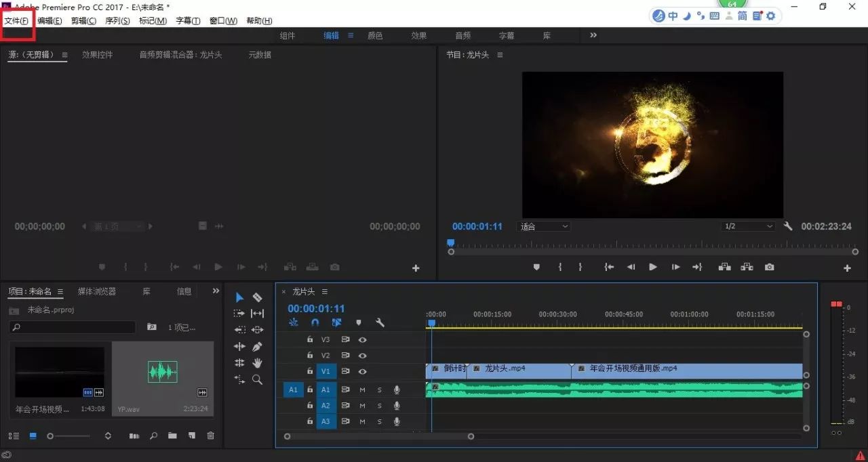
Task: Select the YP.wav audio thumbnail
Action: (163, 371)
